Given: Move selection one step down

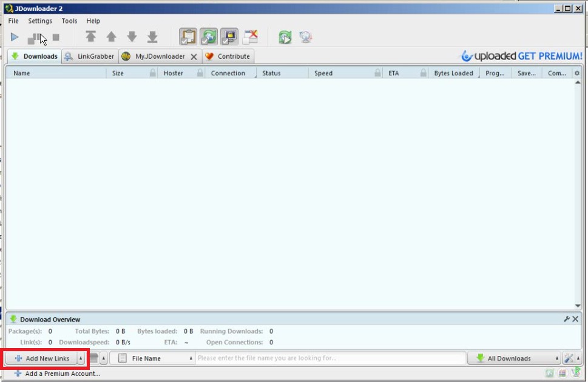Looking at the screenshot, I should 132,37.
